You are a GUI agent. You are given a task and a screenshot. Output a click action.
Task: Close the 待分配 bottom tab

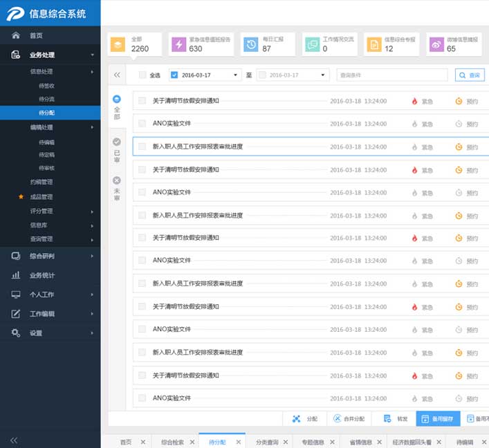(x=238, y=442)
